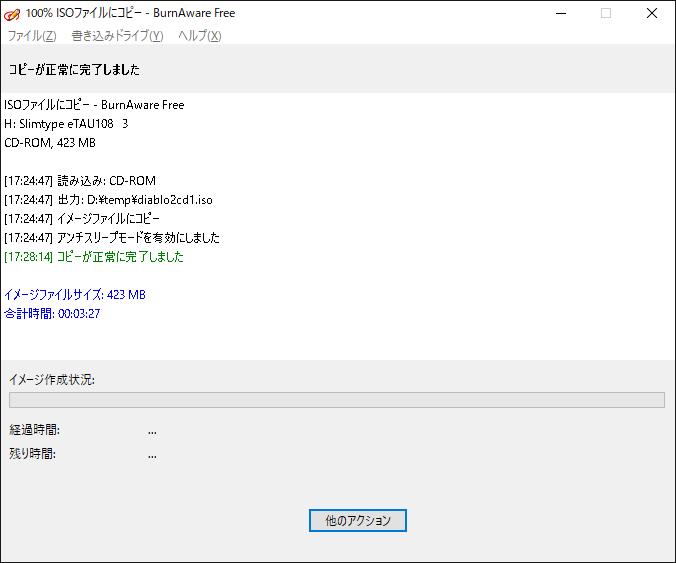The width and height of the screenshot is (676, 563).
Task: Click the イメージファイルサイズ: 423 MB text
Action: (x=75, y=294)
